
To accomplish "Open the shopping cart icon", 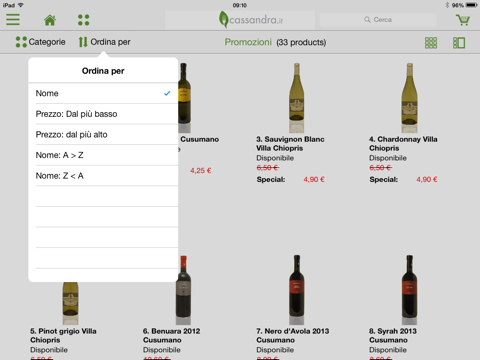I will [463, 20].
